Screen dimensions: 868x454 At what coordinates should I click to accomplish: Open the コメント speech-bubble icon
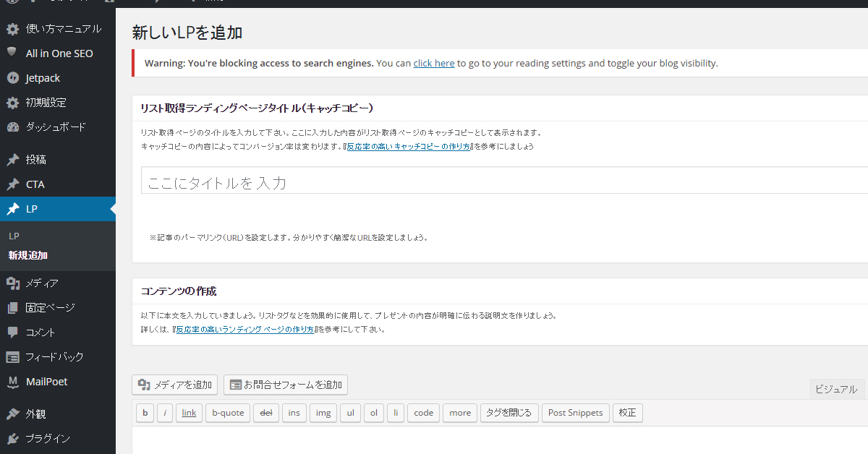click(x=14, y=332)
